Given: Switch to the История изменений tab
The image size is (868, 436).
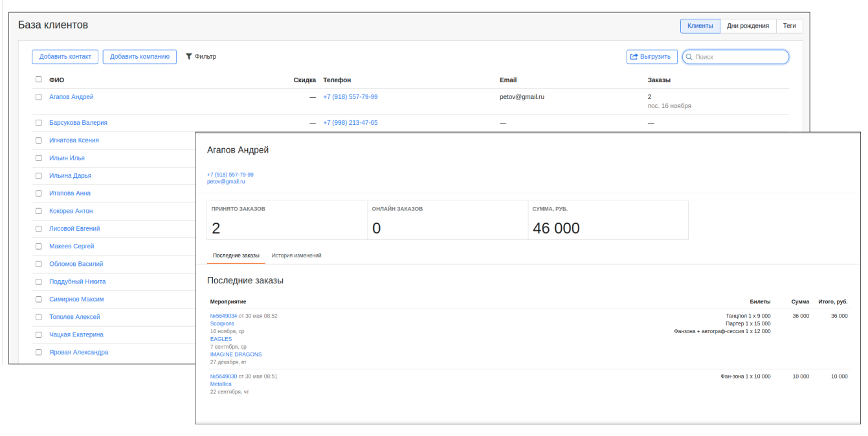Looking at the screenshot, I should pos(296,256).
